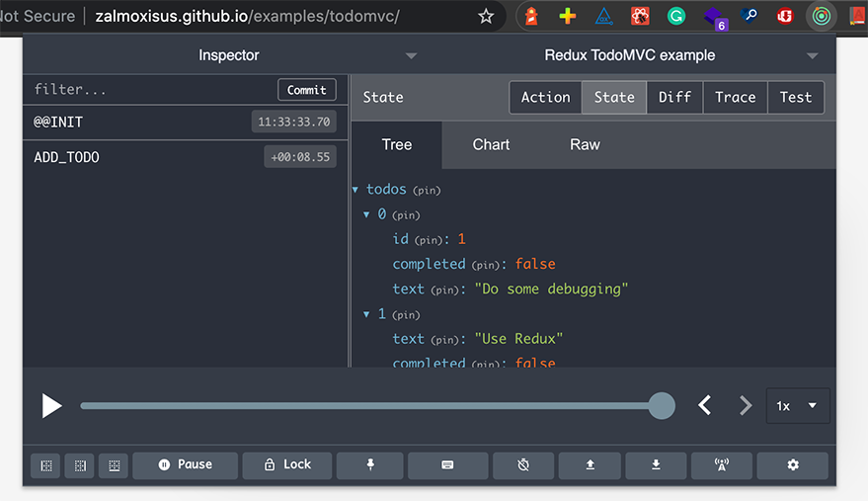Dock DevTools to the right
Image resolution: width=868 pixels, height=501 pixels.
coord(80,465)
